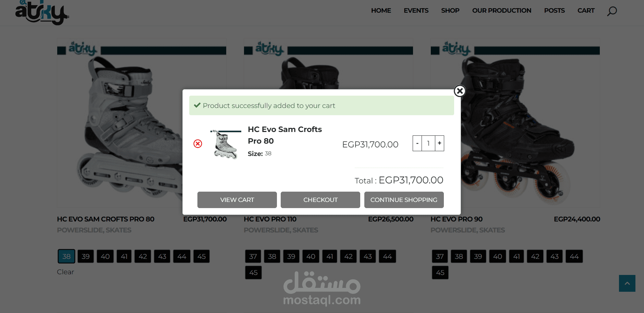Close the cart popup with X icon

(460, 91)
